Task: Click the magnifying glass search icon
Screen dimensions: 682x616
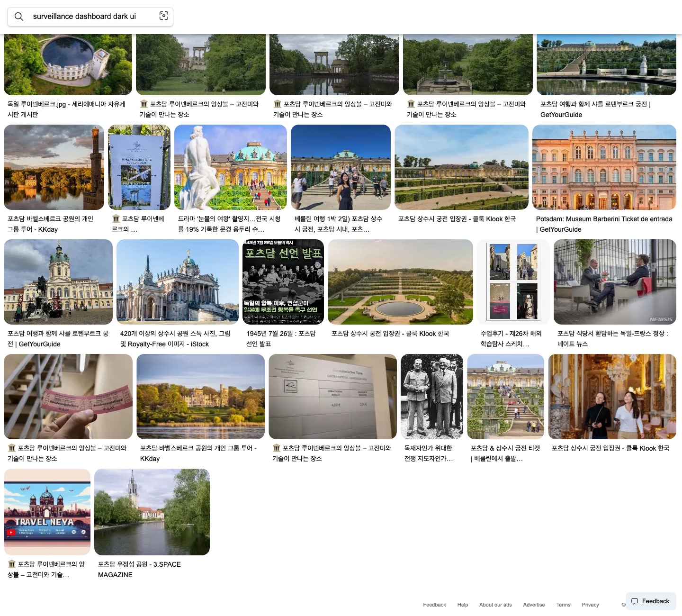Action: 19,17
